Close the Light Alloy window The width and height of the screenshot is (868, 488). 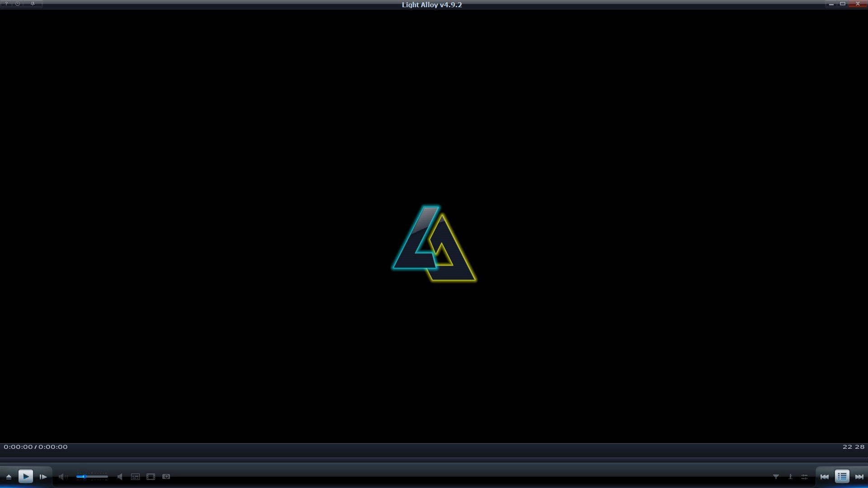point(858,4)
